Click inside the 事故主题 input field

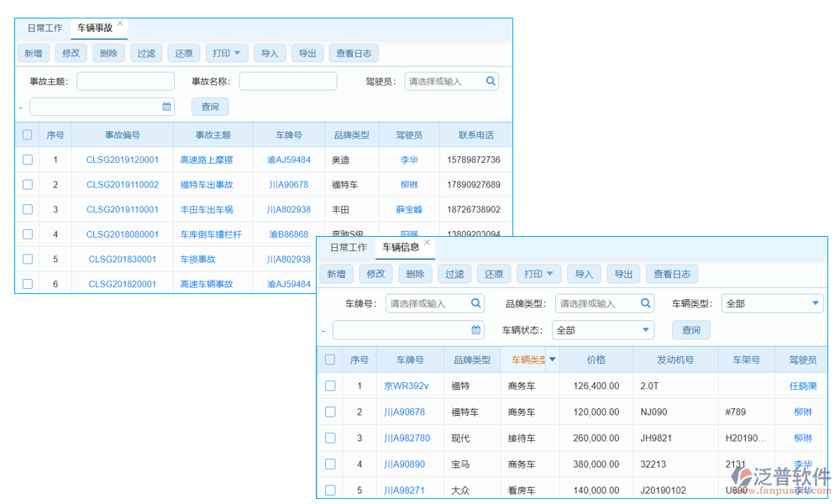125,81
